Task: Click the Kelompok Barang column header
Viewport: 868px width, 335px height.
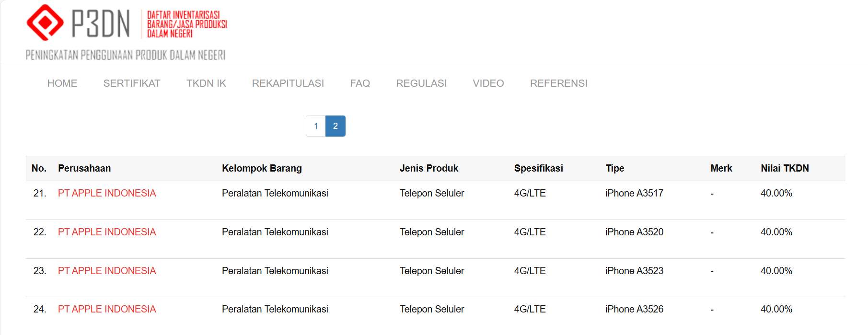Action: (x=262, y=168)
